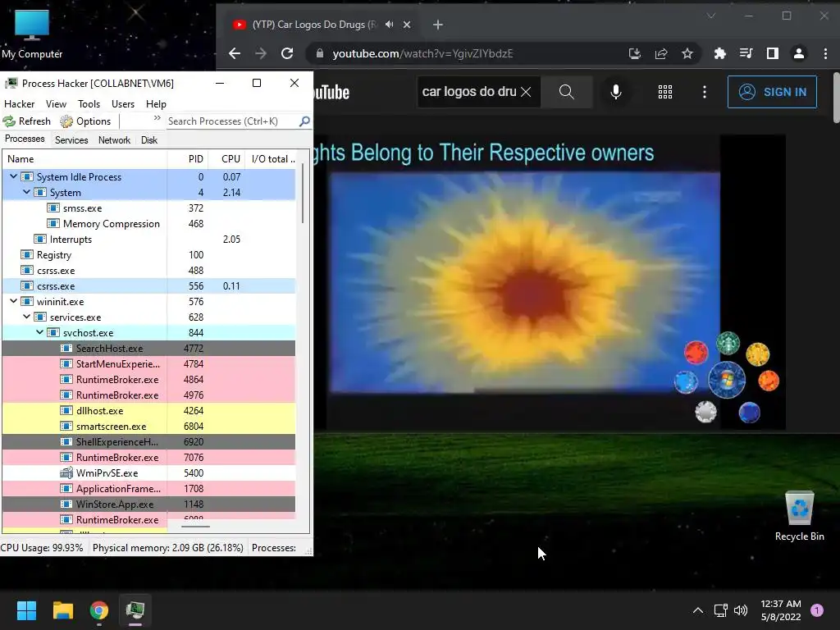Open the Chrome extensions puzzle icon
The image size is (840, 630).
[x=720, y=53]
